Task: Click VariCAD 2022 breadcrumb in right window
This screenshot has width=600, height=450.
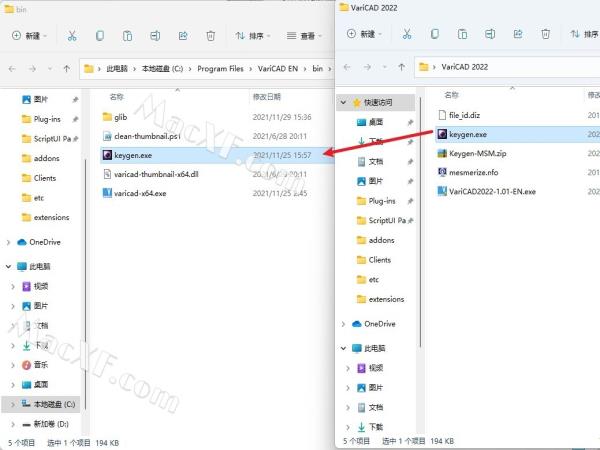Action: click(x=465, y=67)
